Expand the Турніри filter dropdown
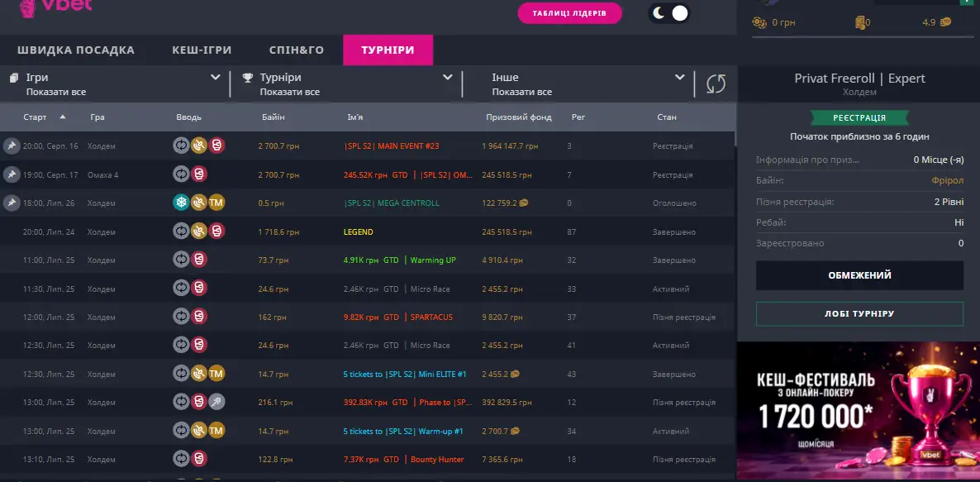Viewport: 980px width, 482px height. point(448,78)
